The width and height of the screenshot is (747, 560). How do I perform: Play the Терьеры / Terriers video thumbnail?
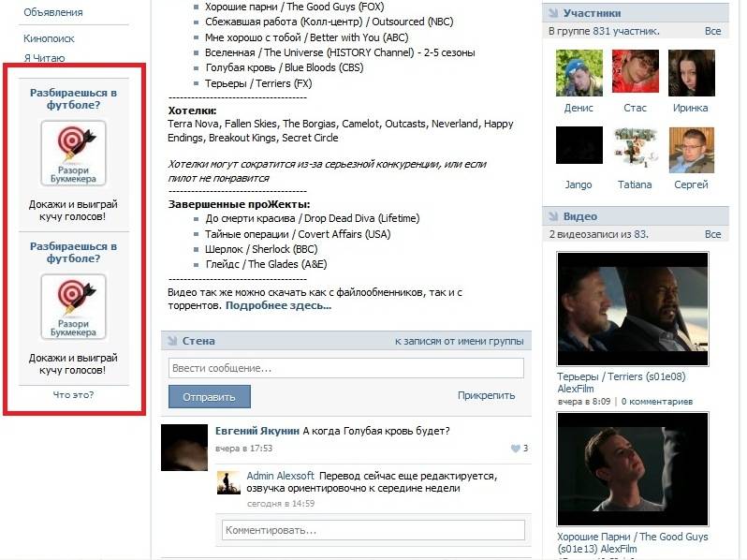coord(633,309)
